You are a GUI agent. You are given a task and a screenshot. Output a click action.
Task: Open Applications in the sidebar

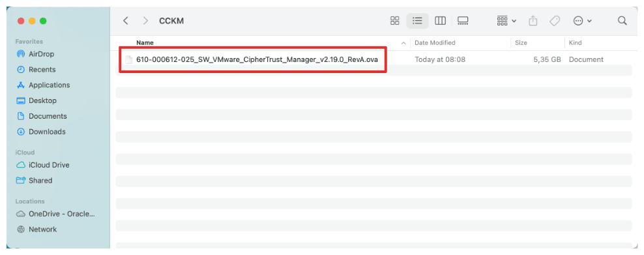(43, 85)
